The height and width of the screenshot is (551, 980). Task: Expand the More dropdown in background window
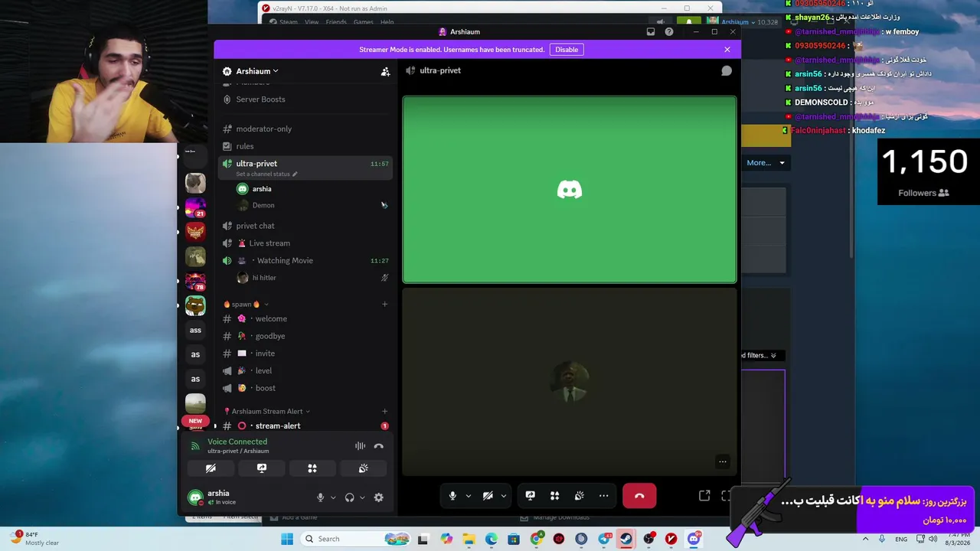[766, 162]
